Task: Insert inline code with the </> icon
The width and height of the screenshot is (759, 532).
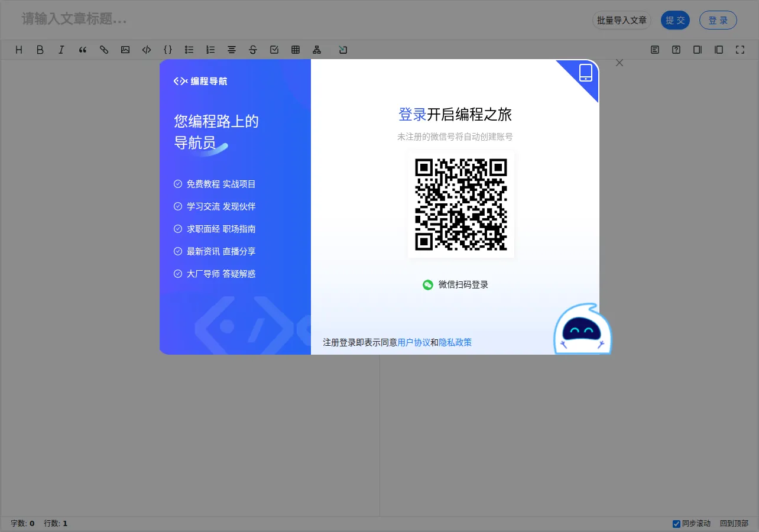Action: pos(147,50)
